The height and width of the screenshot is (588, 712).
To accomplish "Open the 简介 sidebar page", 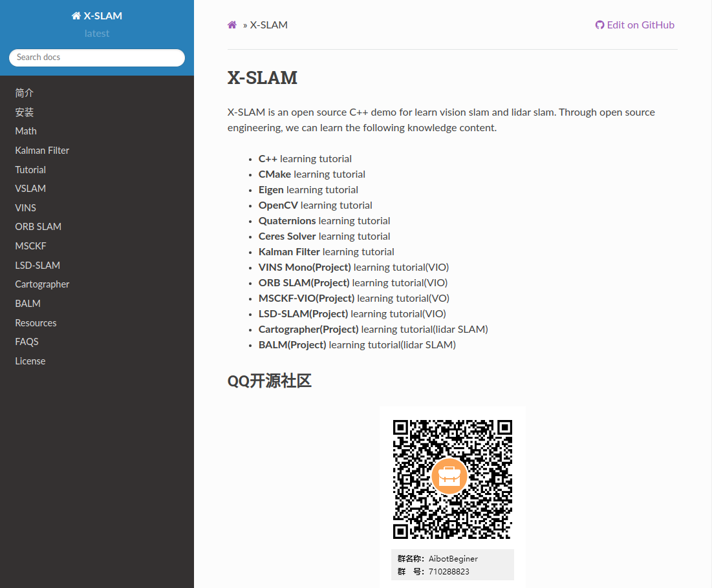I will pyautogui.click(x=24, y=93).
